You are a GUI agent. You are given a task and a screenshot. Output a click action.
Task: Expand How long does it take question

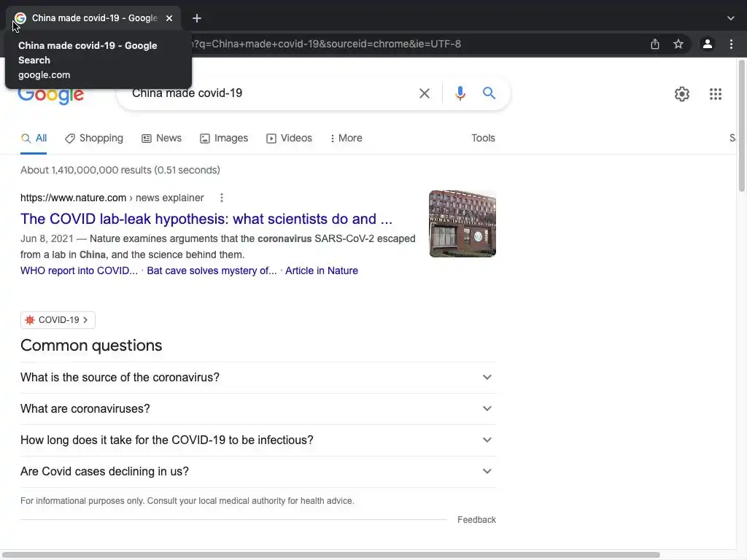pyautogui.click(x=258, y=440)
